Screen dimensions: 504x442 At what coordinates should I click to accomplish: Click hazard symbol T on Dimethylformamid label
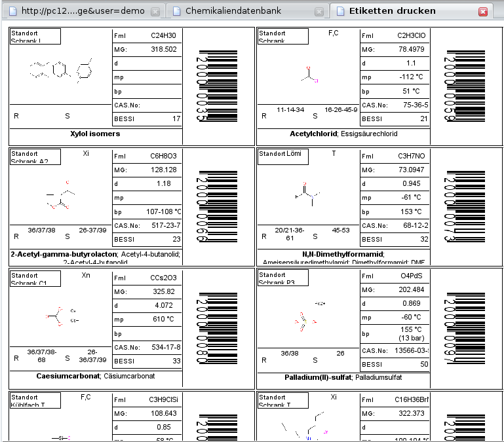334,153
